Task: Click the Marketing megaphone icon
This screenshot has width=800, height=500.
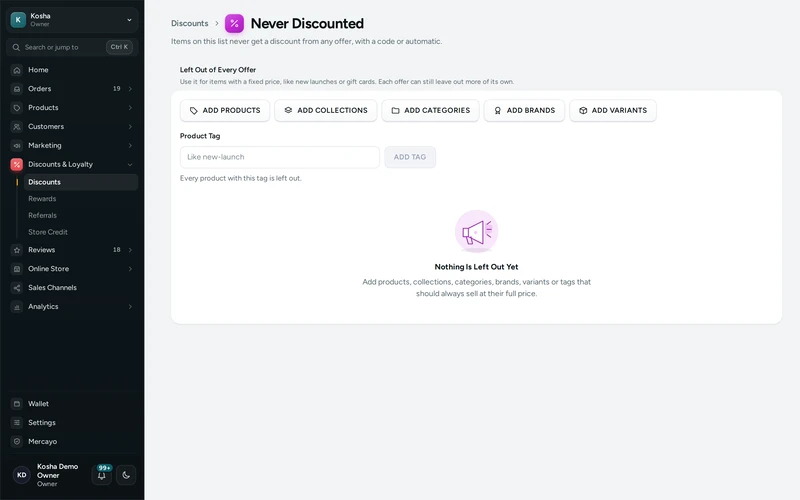Action: pos(17,145)
